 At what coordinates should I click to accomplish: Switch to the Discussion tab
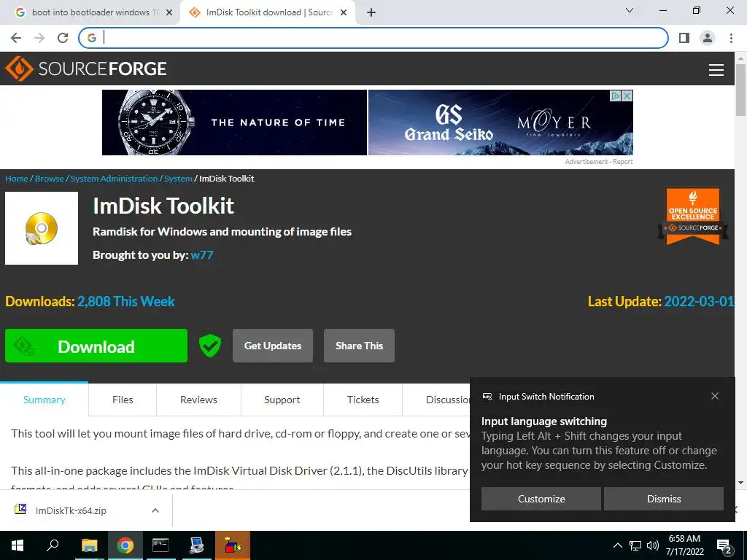click(436, 400)
